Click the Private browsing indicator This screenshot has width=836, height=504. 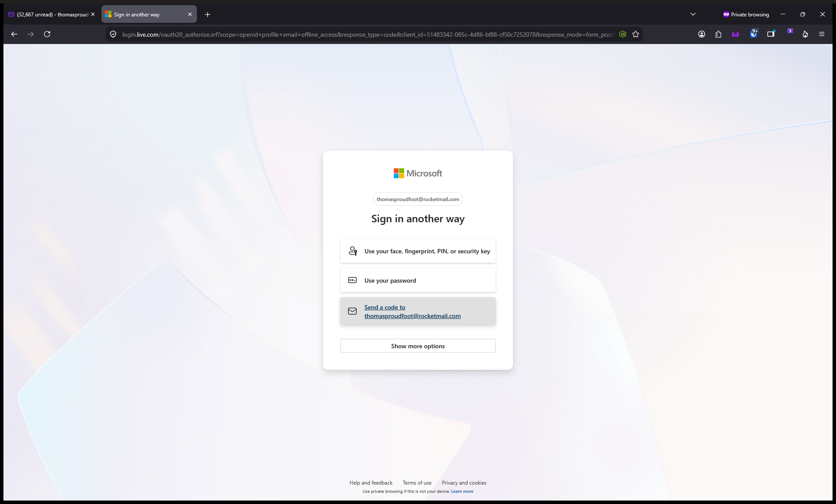pyautogui.click(x=746, y=15)
